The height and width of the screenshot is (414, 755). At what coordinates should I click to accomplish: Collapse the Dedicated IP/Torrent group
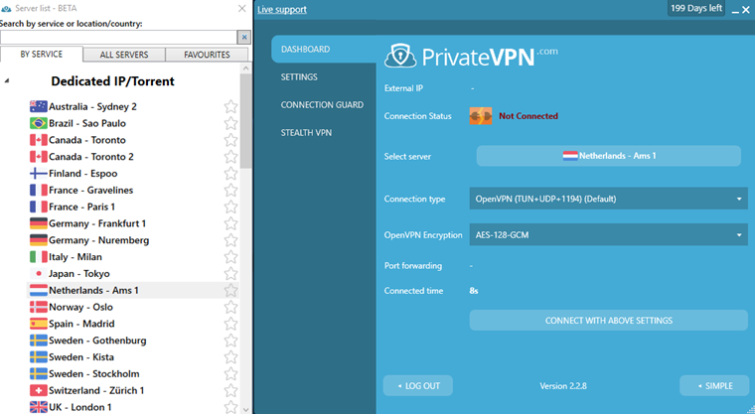pyautogui.click(x=7, y=81)
